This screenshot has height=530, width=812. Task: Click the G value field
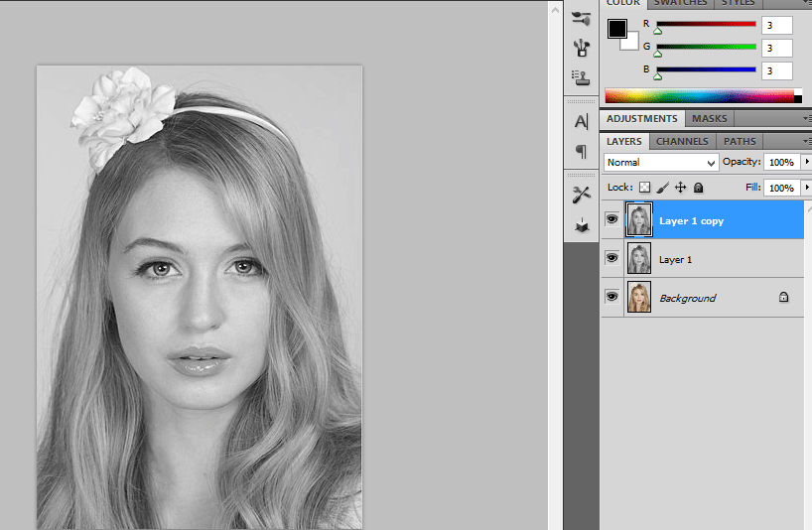(777, 48)
